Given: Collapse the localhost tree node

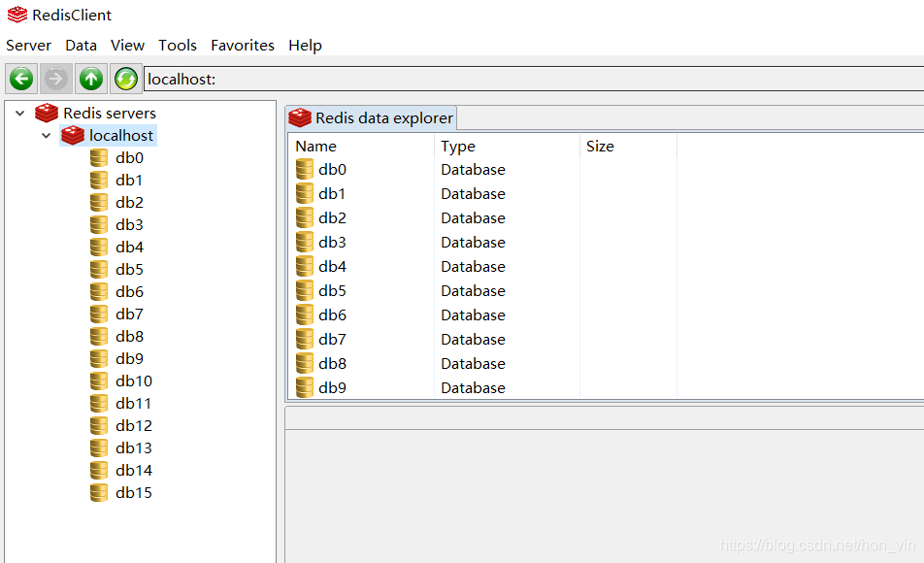Looking at the screenshot, I should [x=45, y=135].
